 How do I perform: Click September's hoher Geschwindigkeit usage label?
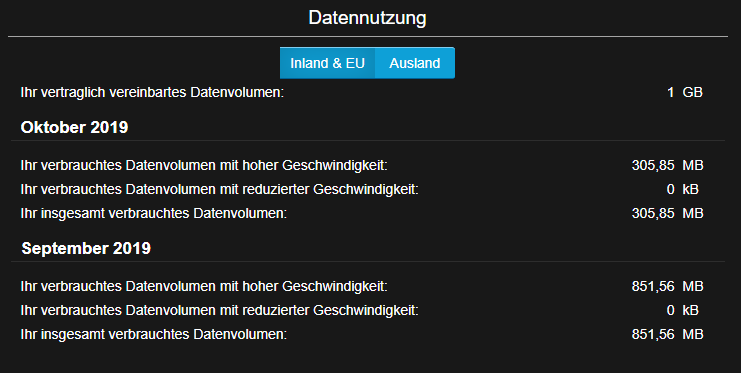204,286
